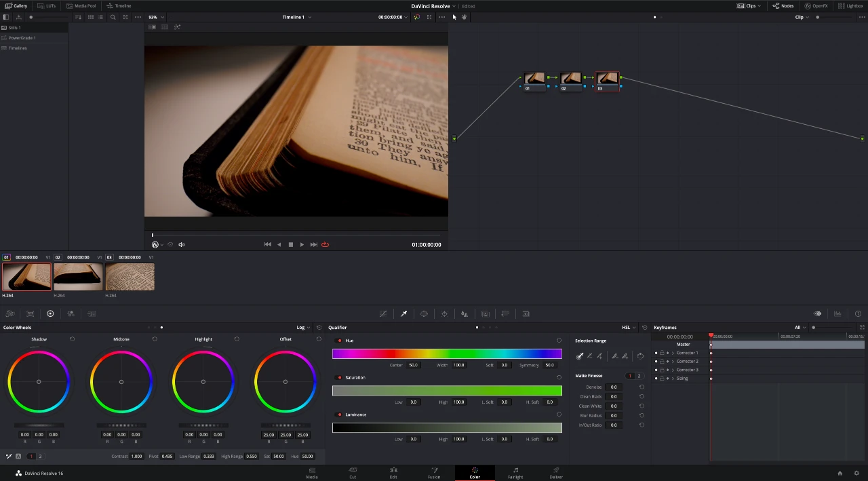This screenshot has width=868, height=481.
Task: Select the second clip thumbnail
Action: coord(78,276)
